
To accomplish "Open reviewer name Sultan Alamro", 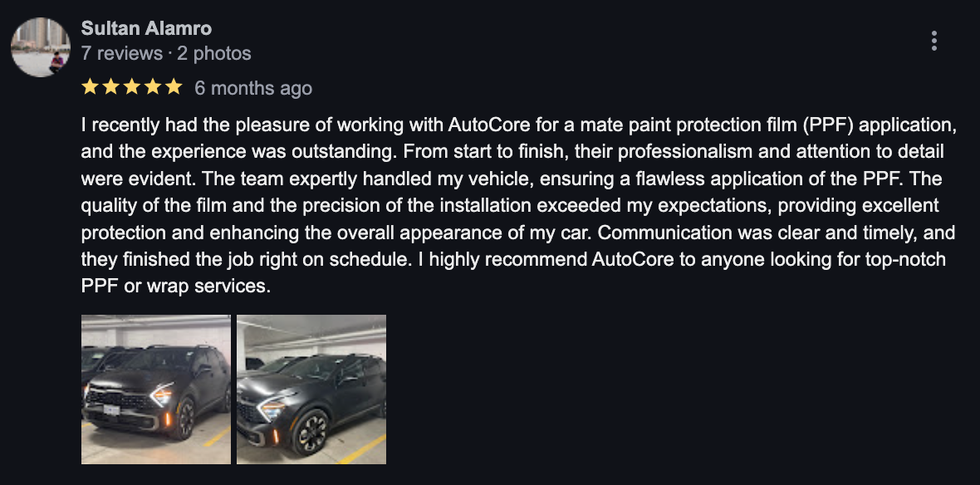I will pyautogui.click(x=146, y=28).
